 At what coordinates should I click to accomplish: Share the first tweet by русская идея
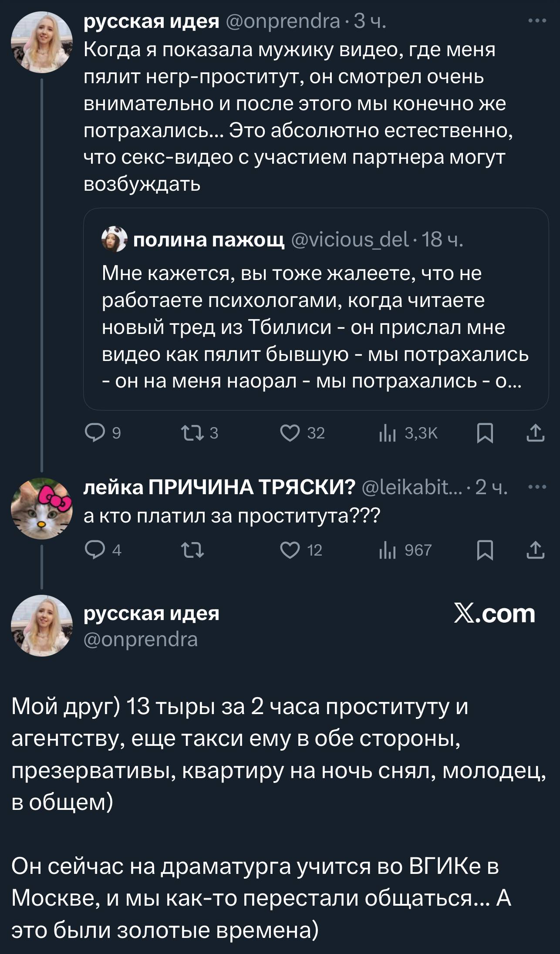[536, 433]
